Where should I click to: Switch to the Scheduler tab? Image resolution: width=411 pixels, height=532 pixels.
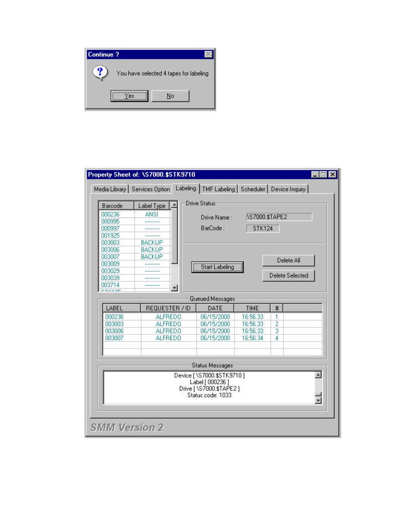(253, 189)
